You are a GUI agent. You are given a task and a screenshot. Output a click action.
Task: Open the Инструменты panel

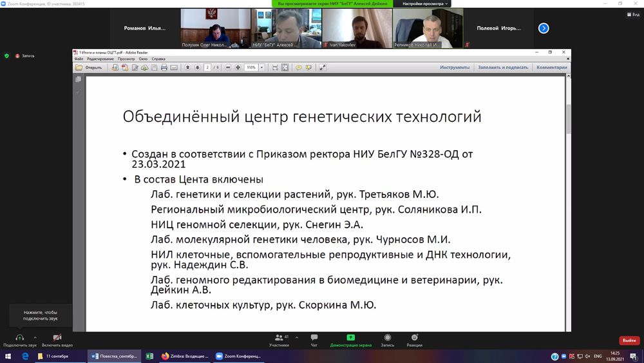455,68
